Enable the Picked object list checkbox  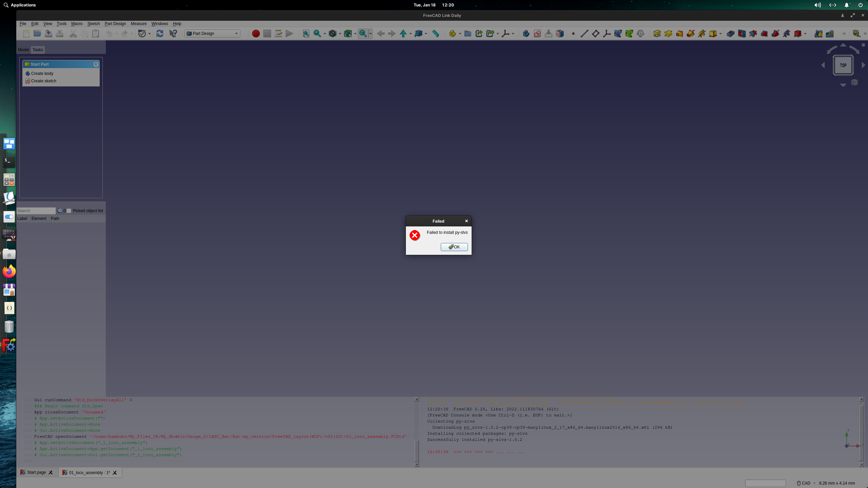click(69, 211)
